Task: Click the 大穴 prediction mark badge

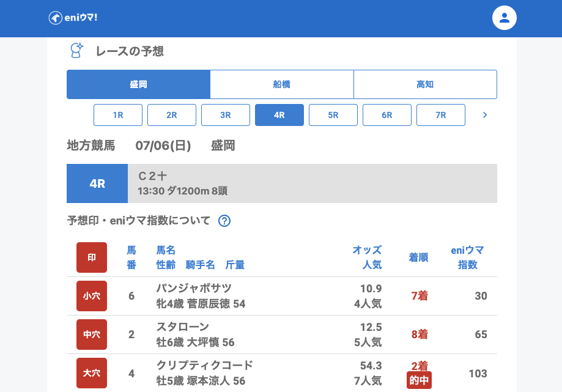Action: click(92, 373)
